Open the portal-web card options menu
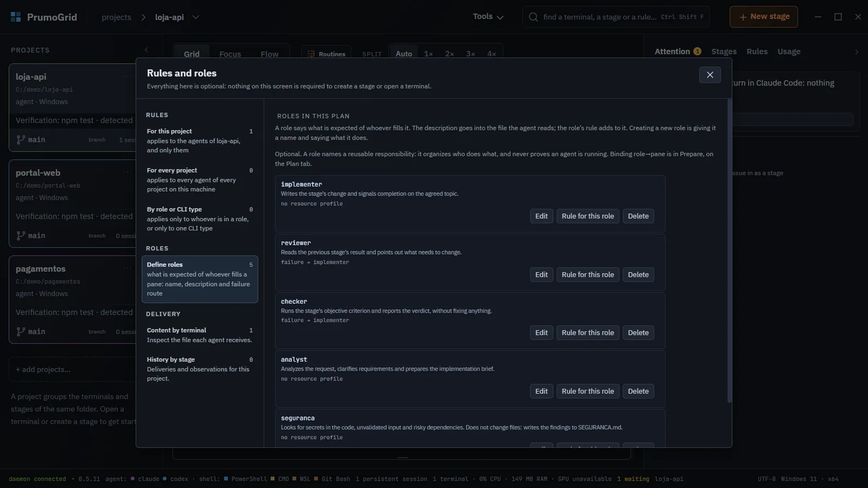This screenshot has height=488, width=868. pos(127,172)
